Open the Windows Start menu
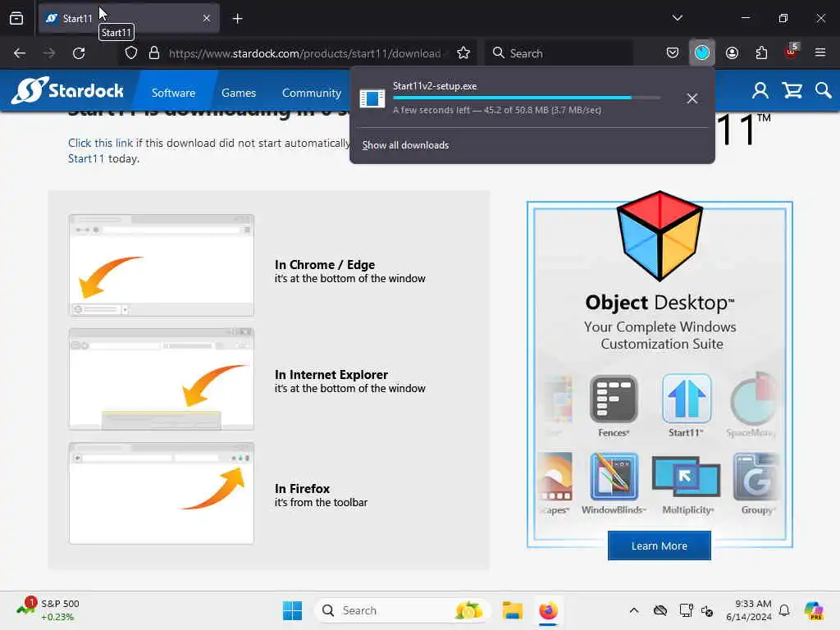Image resolution: width=840 pixels, height=630 pixels. [292, 610]
